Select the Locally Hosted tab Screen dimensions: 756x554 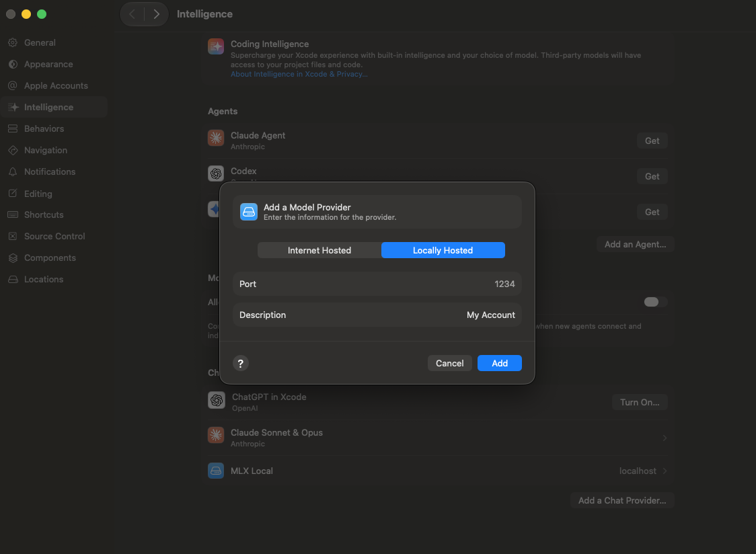pos(443,250)
